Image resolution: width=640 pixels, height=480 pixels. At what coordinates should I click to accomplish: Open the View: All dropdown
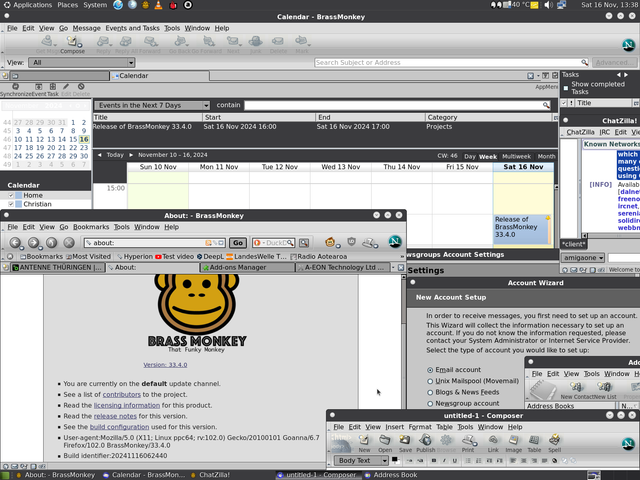tap(82, 62)
